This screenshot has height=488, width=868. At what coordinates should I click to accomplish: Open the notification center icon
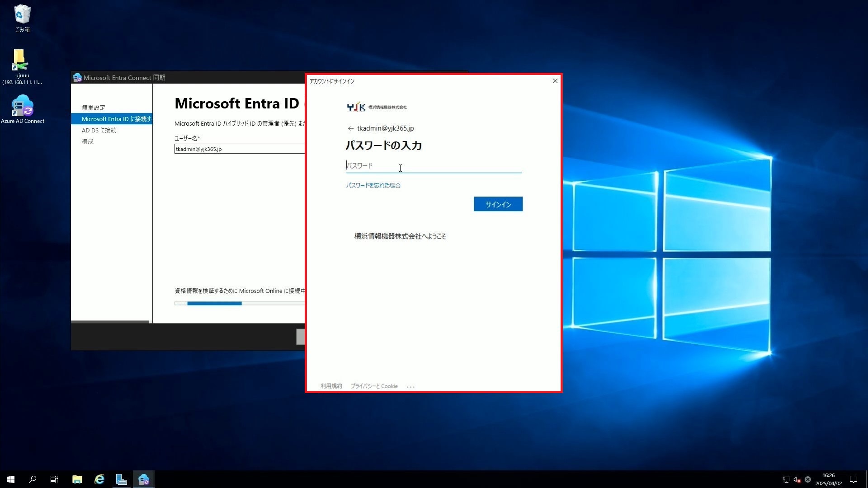tap(854, 479)
